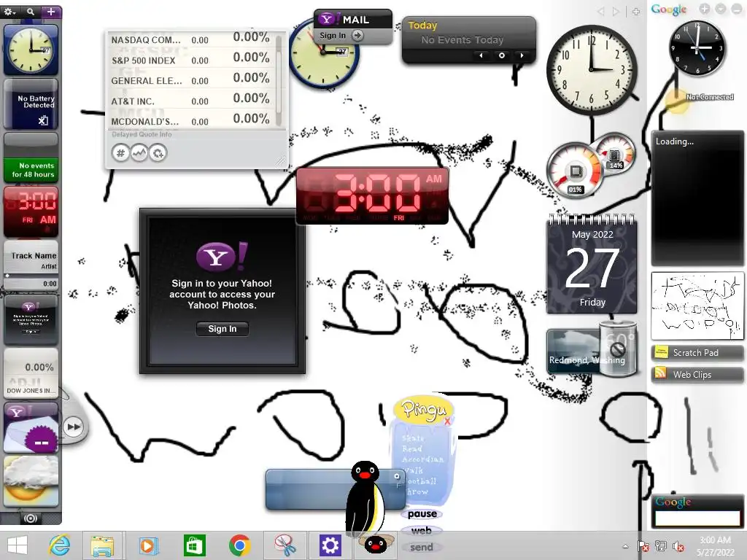This screenshot has width=747, height=560.
Task: Open the Yahoo Widgets dock gear menu
Action: pyautogui.click(x=10, y=12)
